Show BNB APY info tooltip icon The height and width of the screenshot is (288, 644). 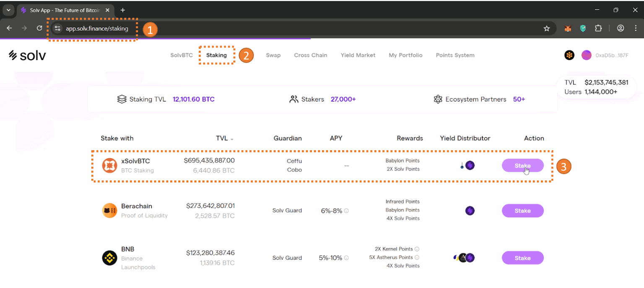(347, 258)
